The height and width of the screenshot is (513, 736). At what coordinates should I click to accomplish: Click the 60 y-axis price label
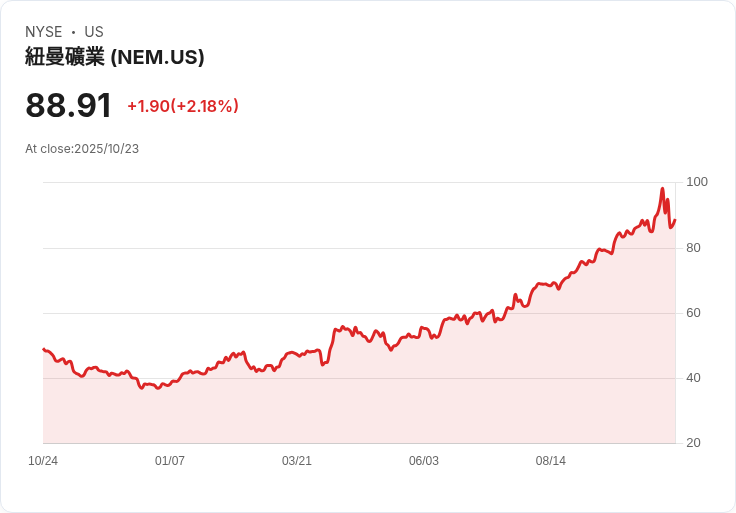(x=694, y=313)
